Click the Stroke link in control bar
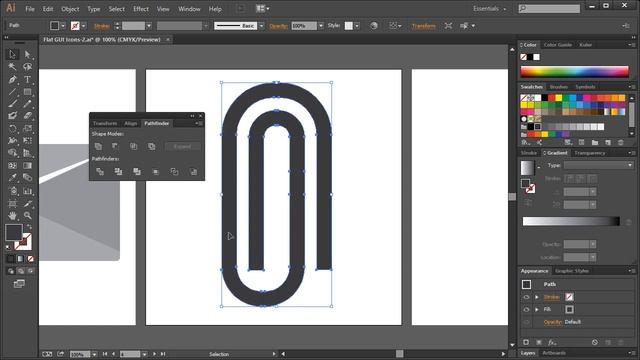640x360 pixels. tap(102, 26)
